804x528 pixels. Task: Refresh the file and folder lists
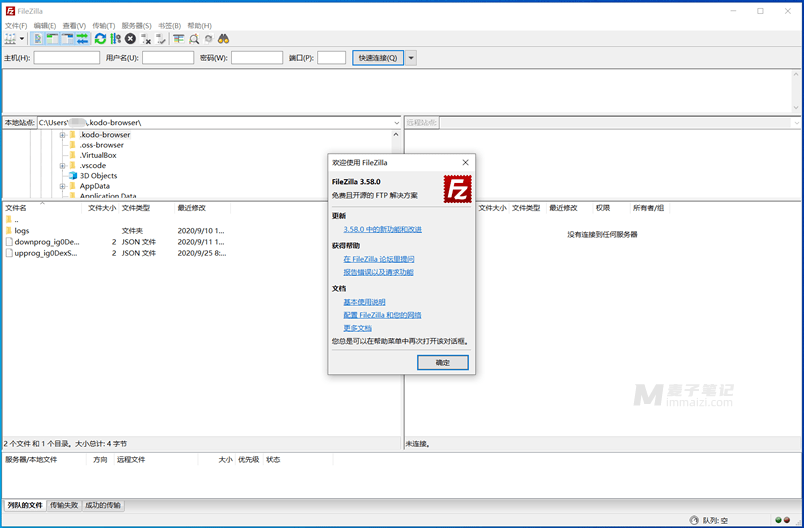[100, 39]
